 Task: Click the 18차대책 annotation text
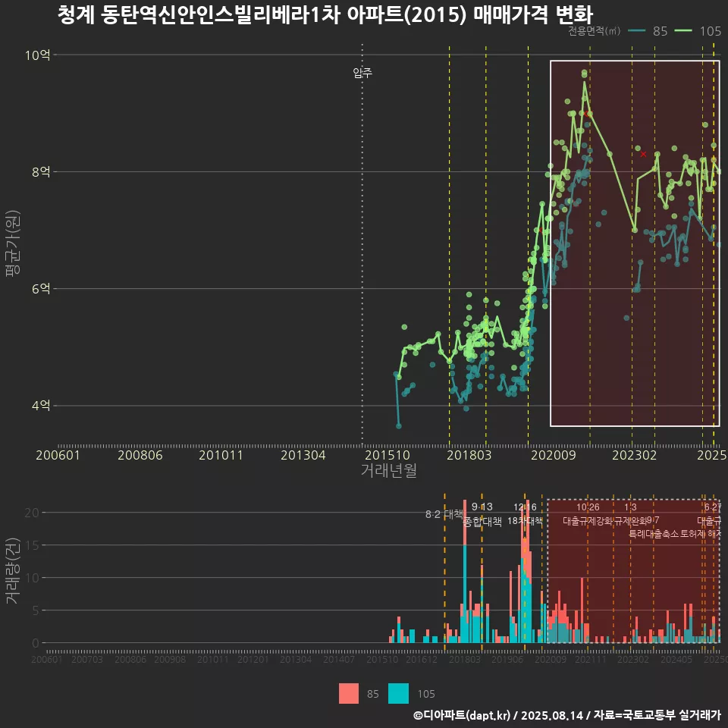(525, 521)
